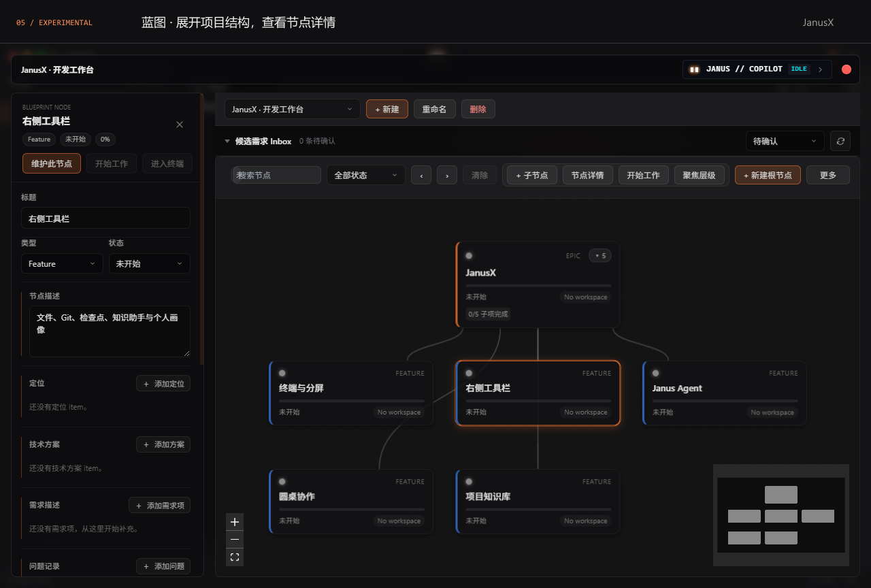Open the JanusX · 开发工作台 project dropdown
Screen dimensions: 871x588
pos(293,109)
